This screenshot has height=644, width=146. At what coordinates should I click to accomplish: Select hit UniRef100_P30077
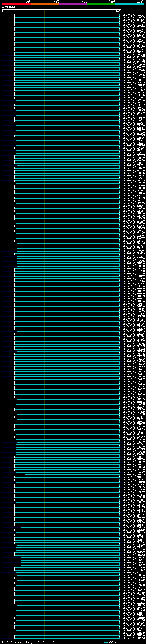pyautogui.click(x=133, y=67)
